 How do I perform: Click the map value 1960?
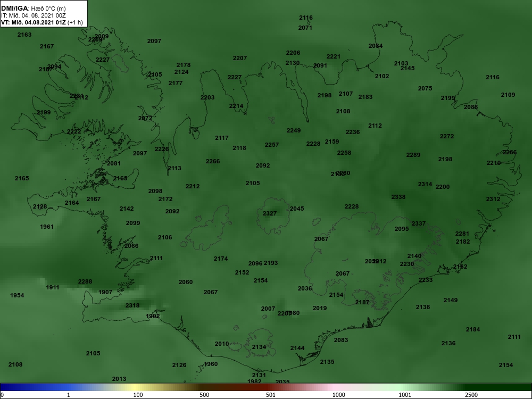(211, 364)
